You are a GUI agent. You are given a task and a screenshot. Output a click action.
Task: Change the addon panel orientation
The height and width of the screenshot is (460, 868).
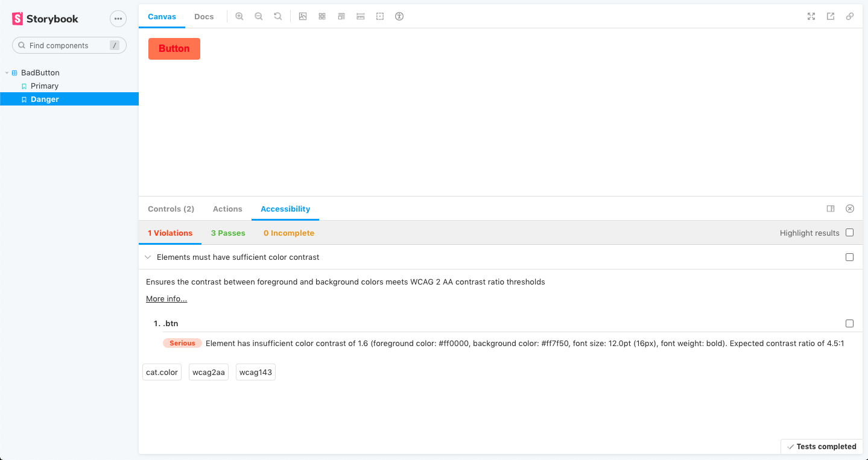point(831,209)
